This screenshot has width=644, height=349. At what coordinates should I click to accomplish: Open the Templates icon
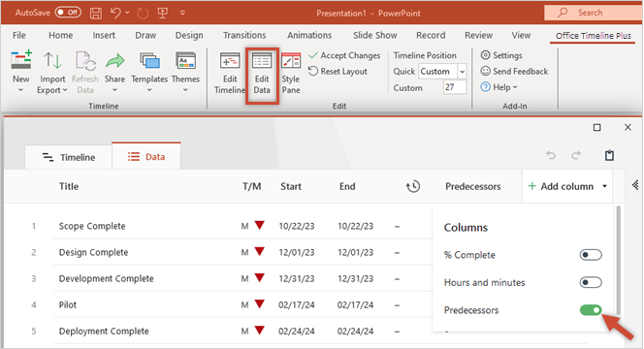149,61
